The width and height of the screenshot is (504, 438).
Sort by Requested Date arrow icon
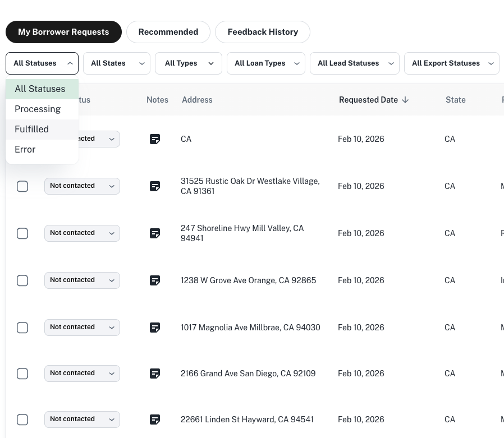[x=405, y=100]
